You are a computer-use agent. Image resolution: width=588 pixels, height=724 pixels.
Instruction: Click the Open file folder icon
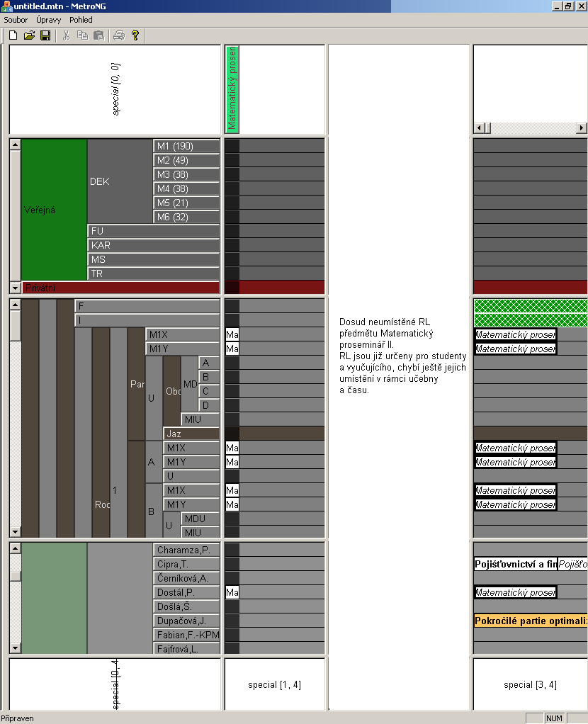(29, 35)
